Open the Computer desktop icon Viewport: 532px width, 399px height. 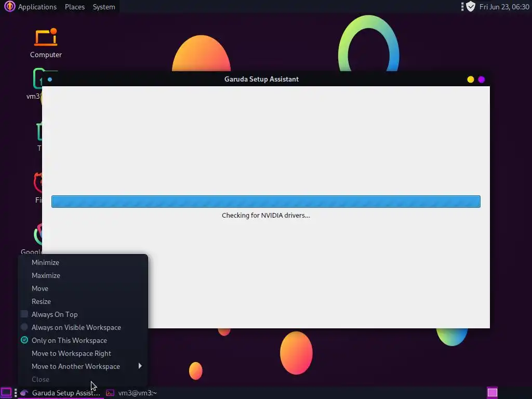pos(46,43)
